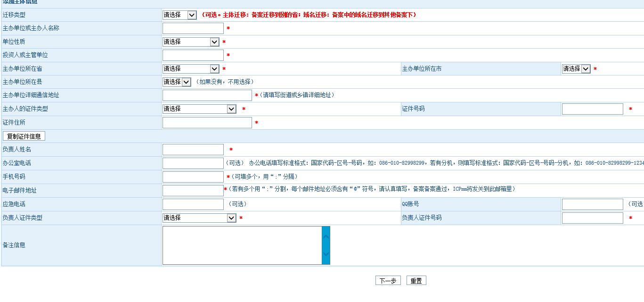644x302 pixels.
Task: Open the 主办单位所在省 province dropdown
Action: tap(191, 69)
